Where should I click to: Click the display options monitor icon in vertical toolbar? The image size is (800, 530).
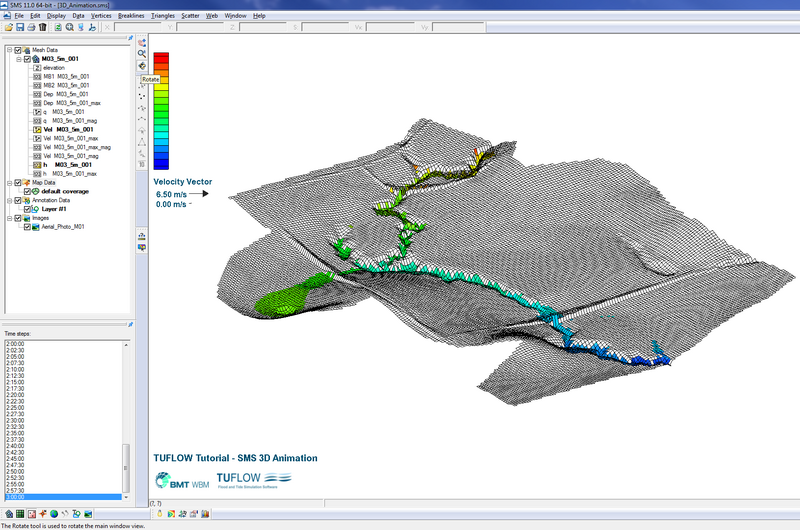click(x=142, y=247)
